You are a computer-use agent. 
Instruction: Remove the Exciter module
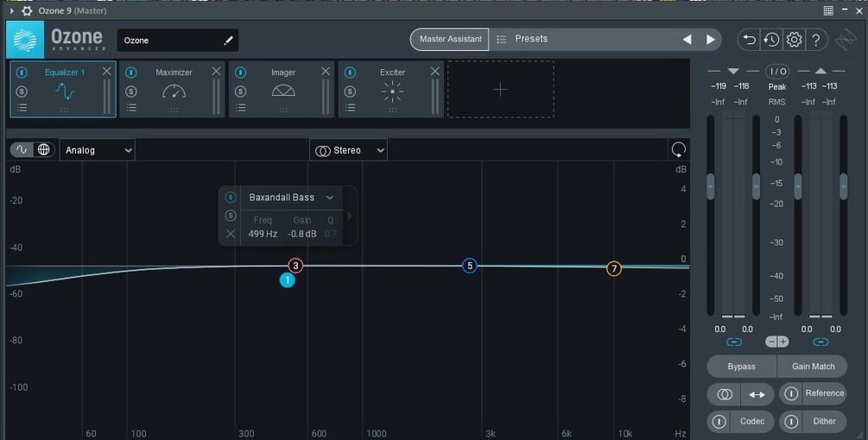(435, 71)
